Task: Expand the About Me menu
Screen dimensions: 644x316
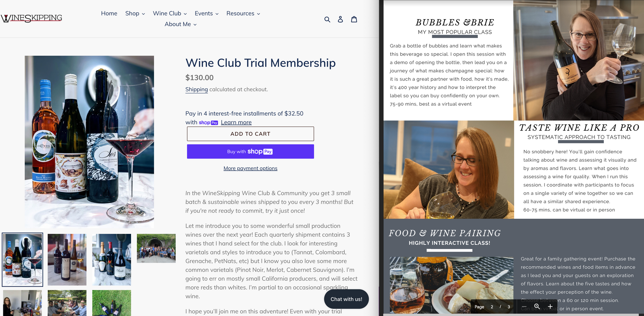Action: click(x=181, y=24)
